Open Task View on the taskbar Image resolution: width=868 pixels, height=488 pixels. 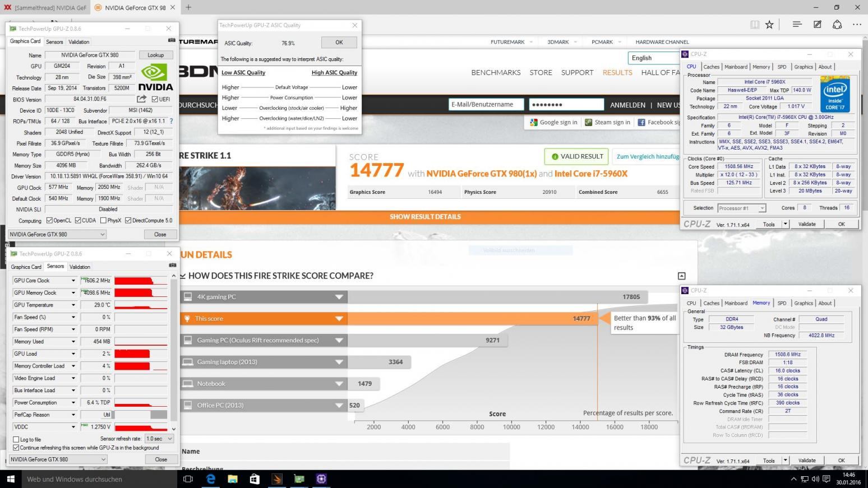188,479
